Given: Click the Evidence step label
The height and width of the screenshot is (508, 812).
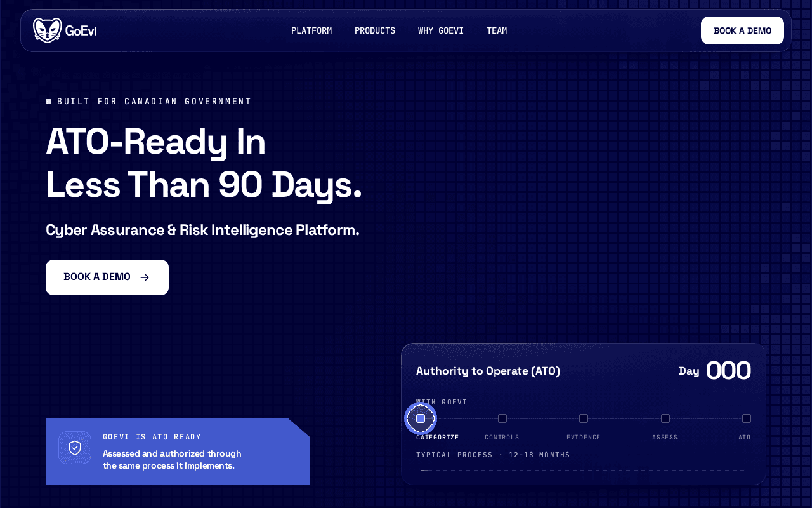Looking at the screenshot, I should pyautogui.click(x=584, y=438).
